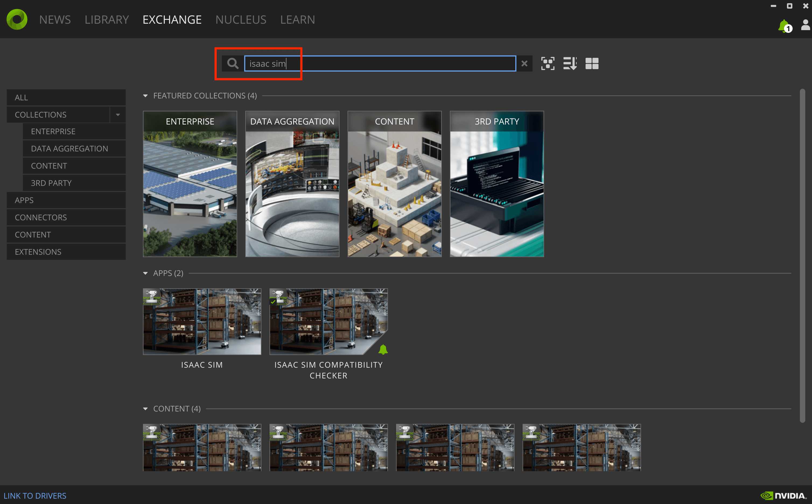Image resolution: width=812 pixels, height=504 pixels.
Task: Open the user account icon
Action: [x=805, y=25]
